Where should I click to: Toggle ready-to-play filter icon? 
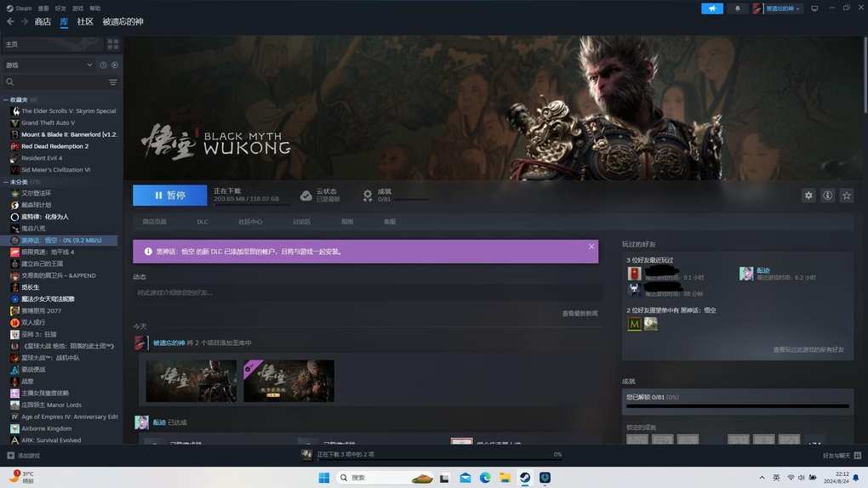coord(115,65)
